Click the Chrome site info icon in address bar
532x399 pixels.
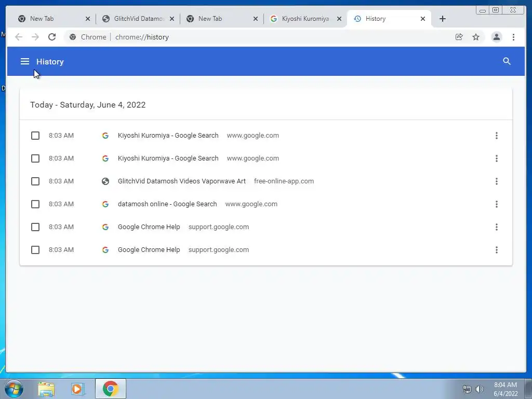click(x=73, y=37)
